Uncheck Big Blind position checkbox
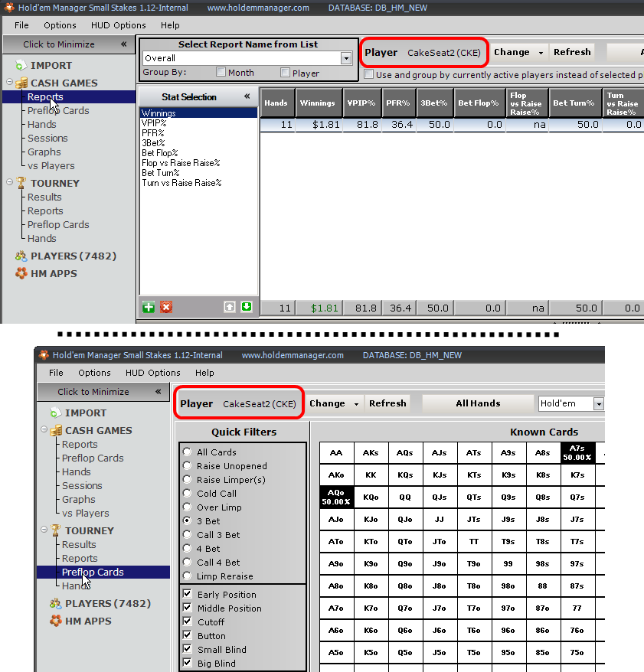 [x=187, y=663]
